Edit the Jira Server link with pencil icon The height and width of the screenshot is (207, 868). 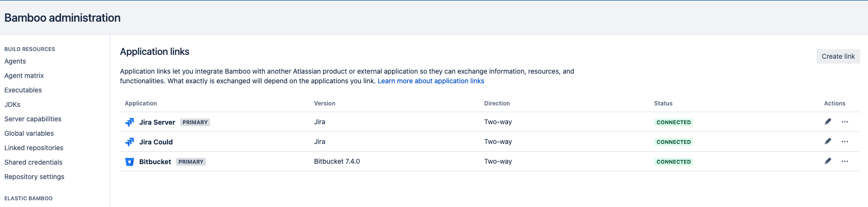coord(828,122)
